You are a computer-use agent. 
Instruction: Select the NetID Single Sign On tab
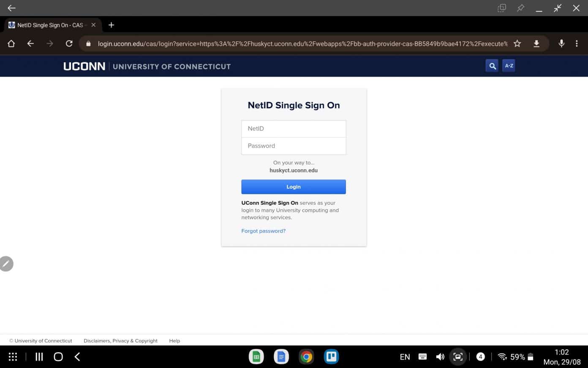tap(49, 25)
